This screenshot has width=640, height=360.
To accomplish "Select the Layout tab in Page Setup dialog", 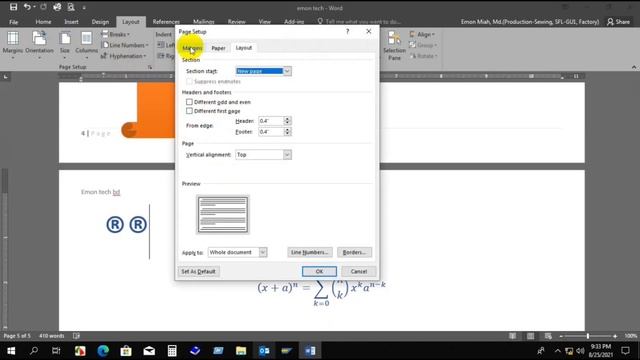I will point(244,48).
